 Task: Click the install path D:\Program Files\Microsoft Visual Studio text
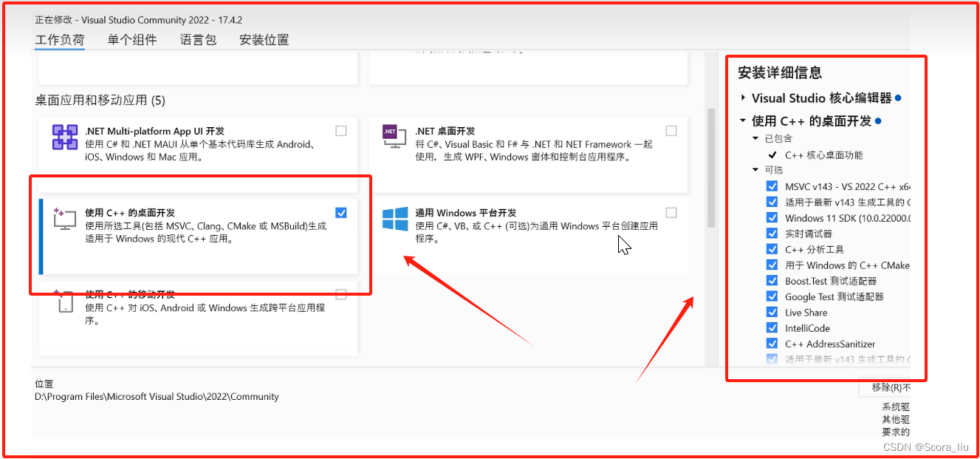point(157,397)
